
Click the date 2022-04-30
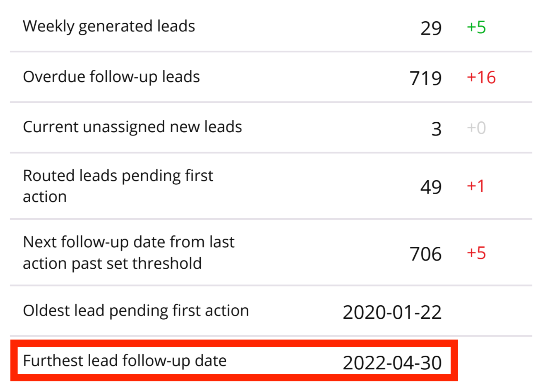[x=392, y=363]
